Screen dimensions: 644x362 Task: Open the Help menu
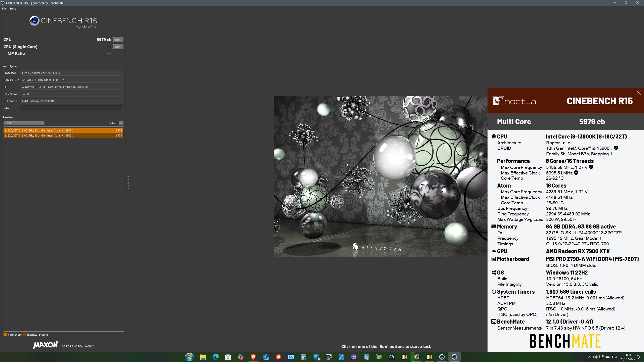click(13, 9)
